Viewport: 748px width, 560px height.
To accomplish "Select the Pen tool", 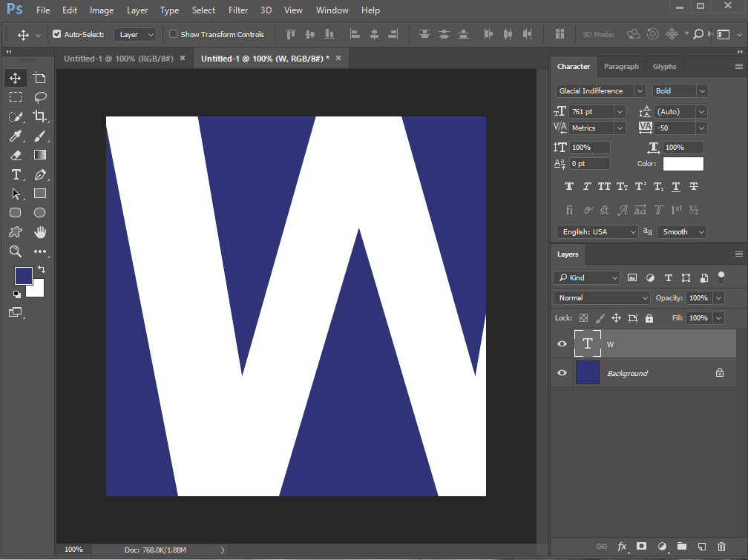I will pos(40,174).
